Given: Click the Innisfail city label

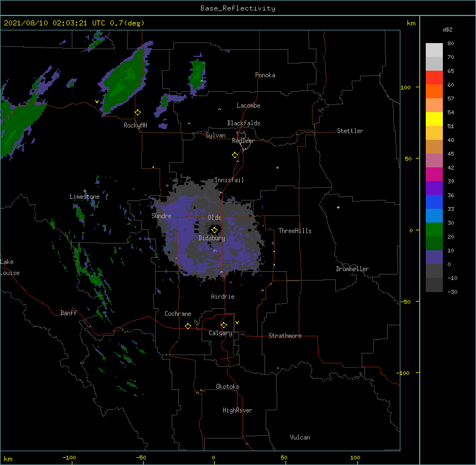Looking at the screenshot, I should pyautogui.click(x=229, y=180).
